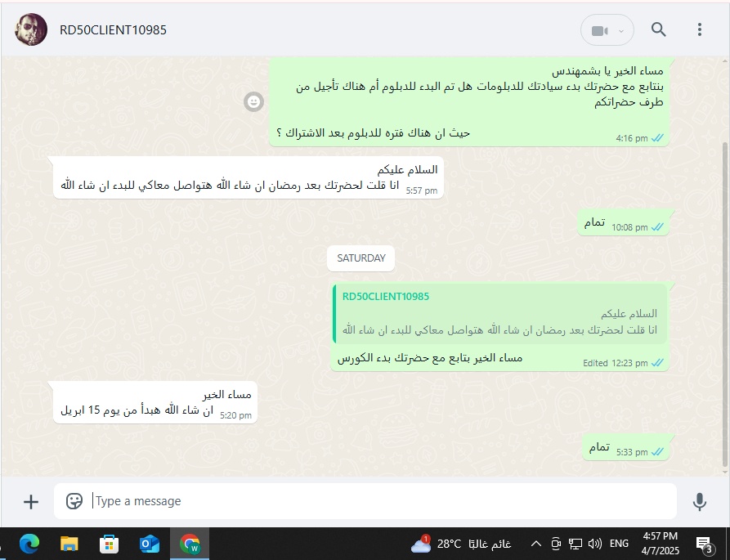Select the message sent at 4:16 pm
The height and width of the screenshot is (560, 730).
click(469, 102)
